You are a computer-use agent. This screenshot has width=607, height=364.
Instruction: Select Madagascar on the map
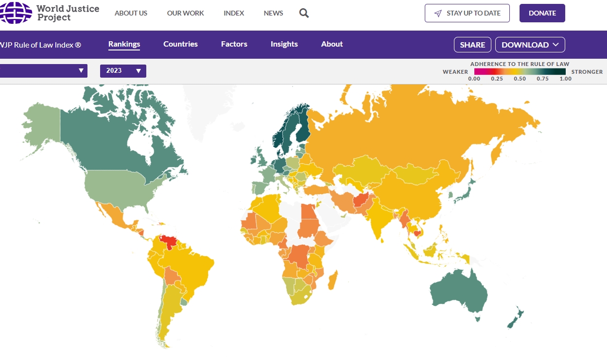point(332,281)
